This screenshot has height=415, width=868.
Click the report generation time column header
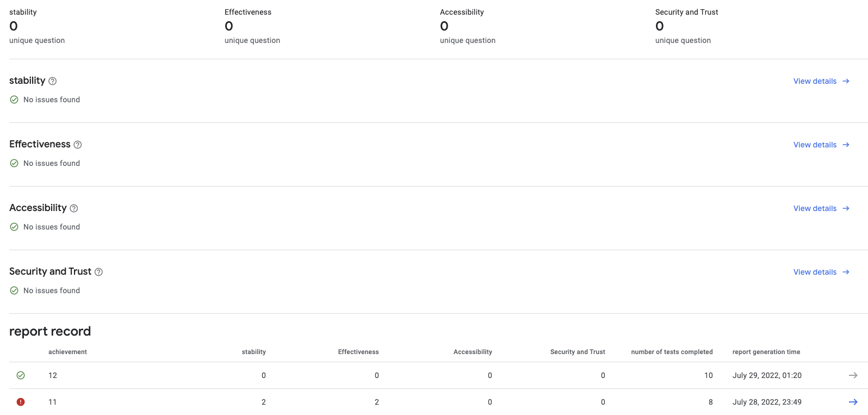click(x=766, y=352)
